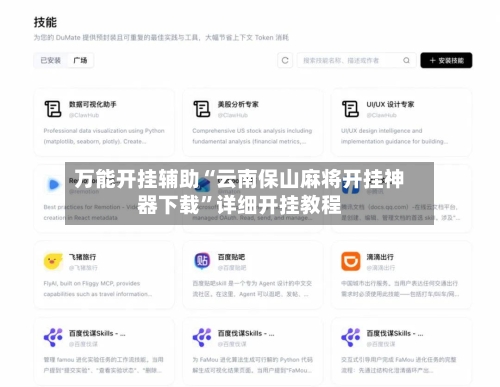Switch to the 广场 tab
The image size is (500, 387).
point(80,60)
